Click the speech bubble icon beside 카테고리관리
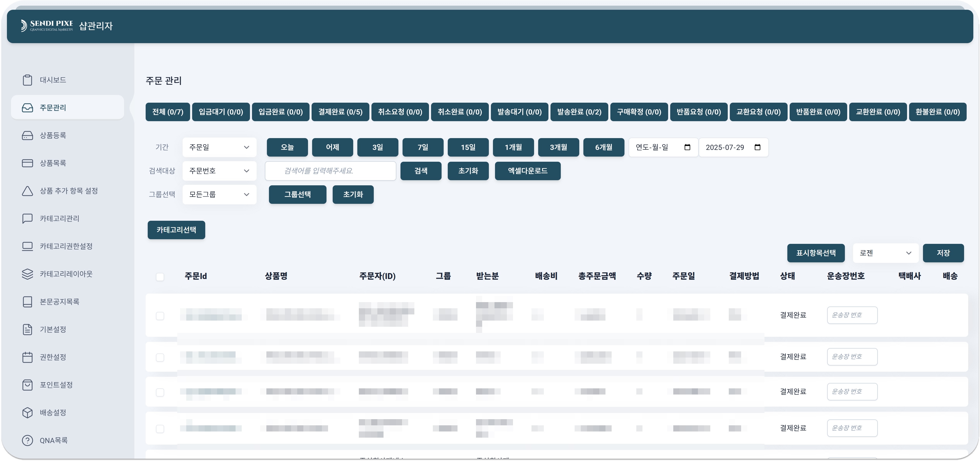This screenshot has width=980, height=461. click(27, 218)
